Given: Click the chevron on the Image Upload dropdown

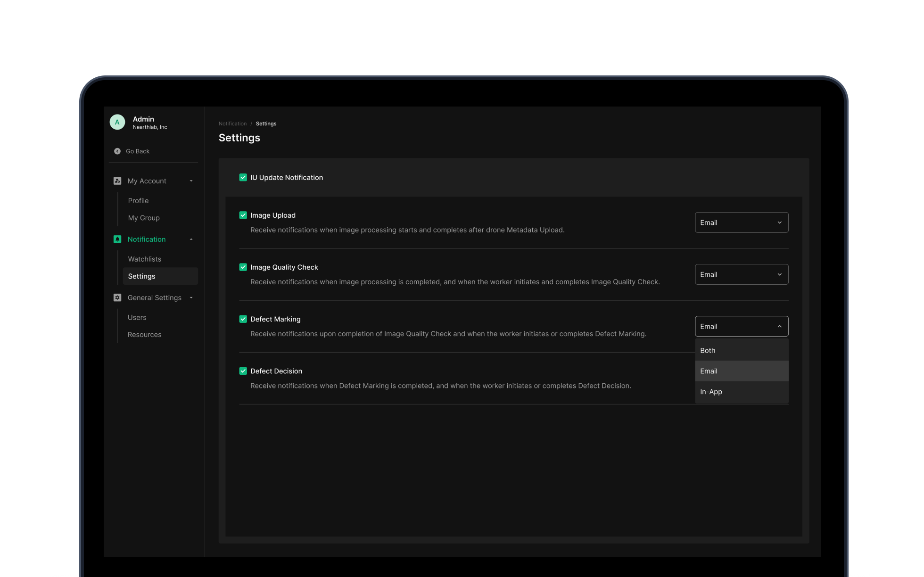Looking at the screenshot, I should pyautogui.click(x=779, y=222).
